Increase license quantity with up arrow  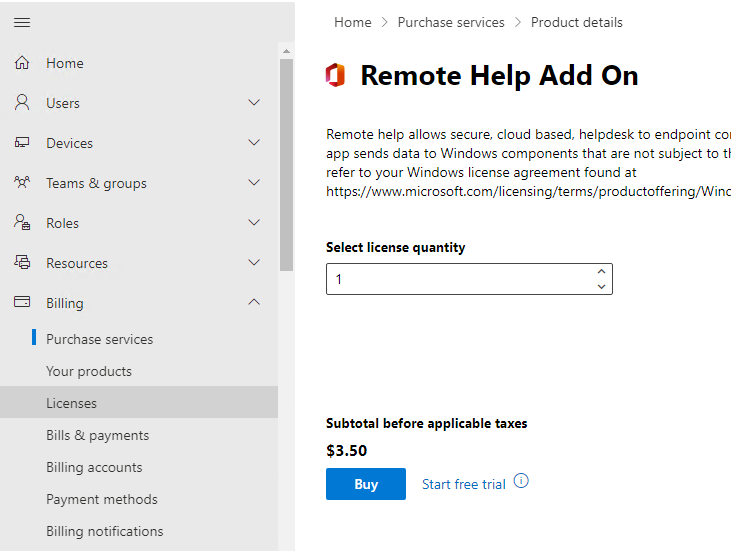click(601, 271)
